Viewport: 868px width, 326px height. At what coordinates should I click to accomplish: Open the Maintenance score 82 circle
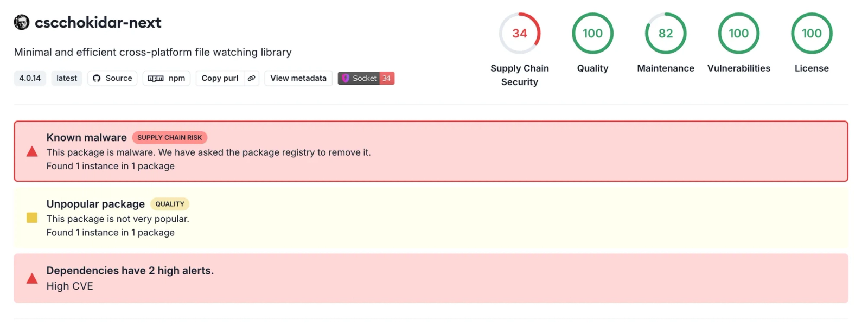666,33
